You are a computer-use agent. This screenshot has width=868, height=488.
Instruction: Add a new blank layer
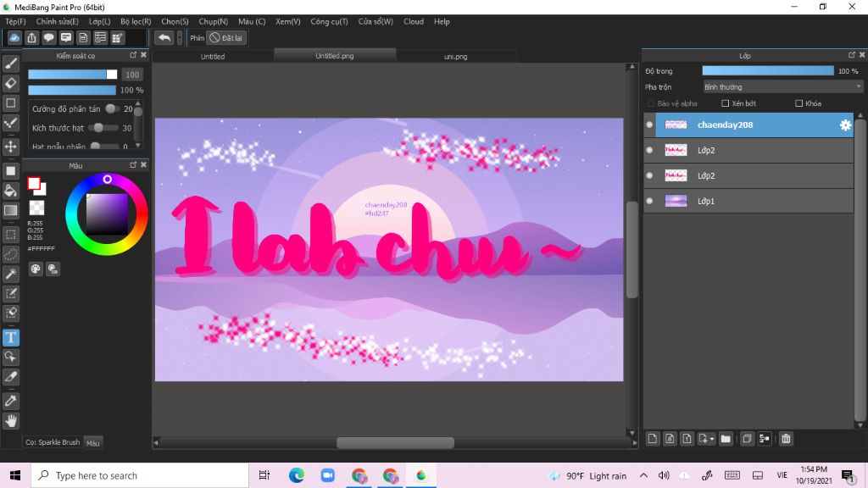point(653,439)
